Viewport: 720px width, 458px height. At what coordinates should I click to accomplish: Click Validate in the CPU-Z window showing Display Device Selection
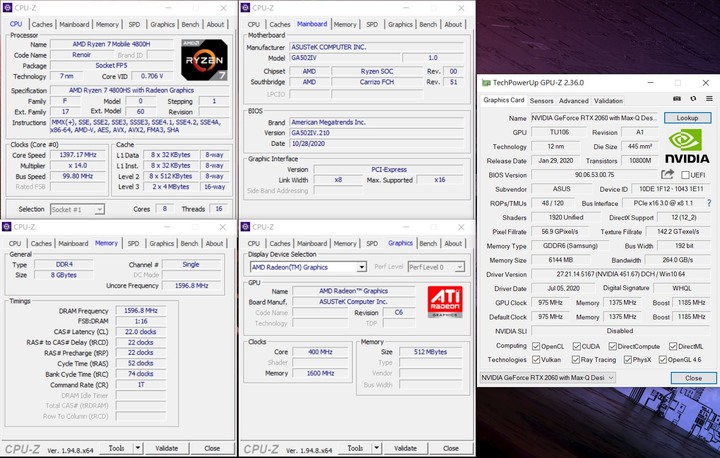point(405,448)
